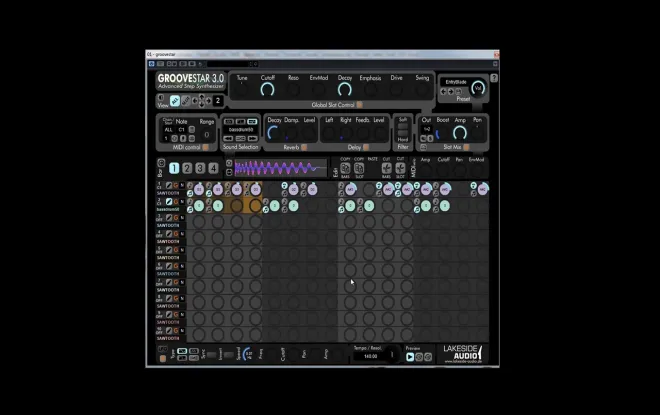Click the Bar section icon above Bar label
Viewport: 660px width, 415px height.
[x=161, y=162]
